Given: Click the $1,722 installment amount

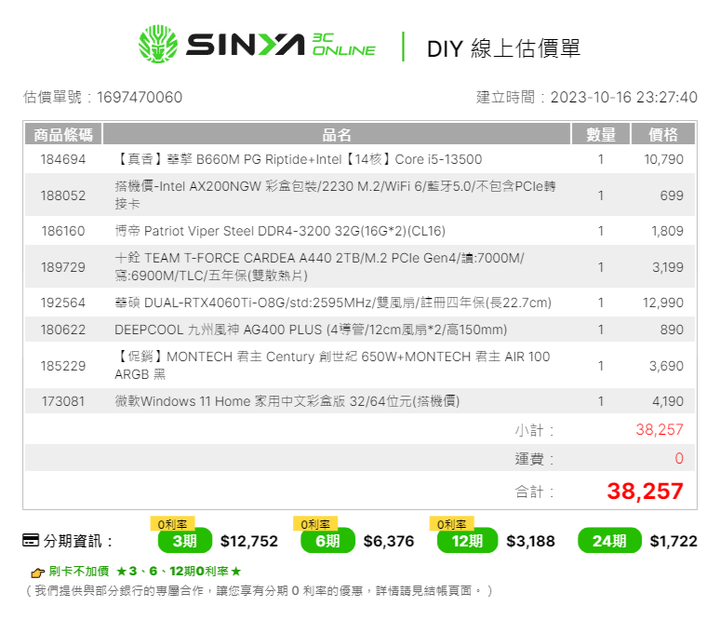Looking at the screenshot, I should 674,541.
